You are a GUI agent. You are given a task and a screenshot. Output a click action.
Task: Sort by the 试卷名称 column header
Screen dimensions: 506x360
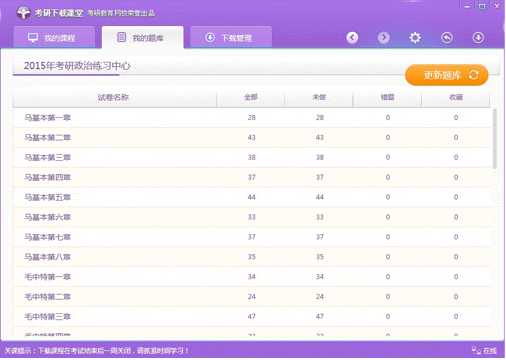point(114,97)
